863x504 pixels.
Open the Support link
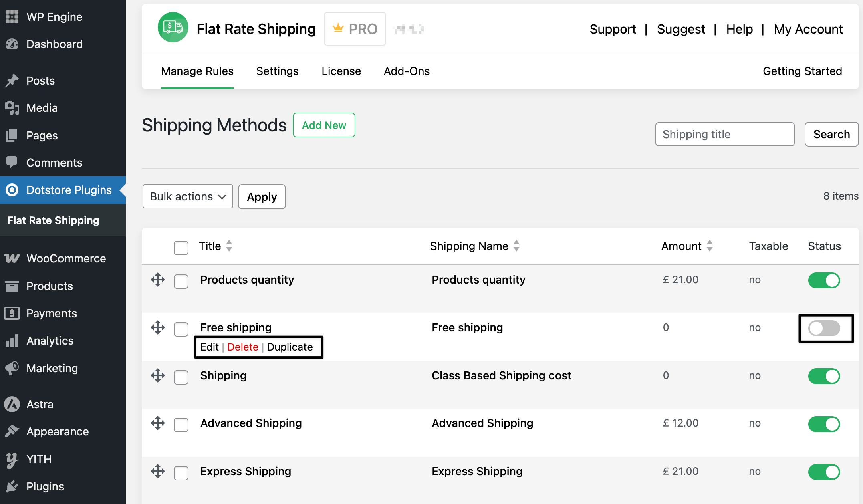pyautogui.click(x=613, y=29)
